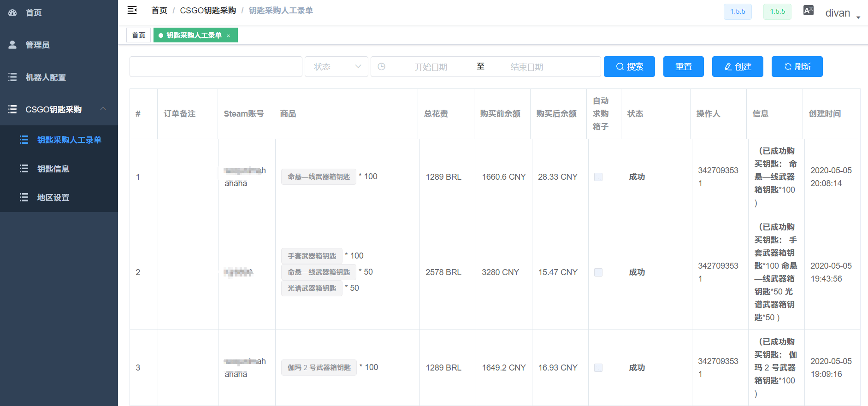The width and height of the screenshot is (868, 406).
Task: Toggle auto-buy box checkbox in row 2
Action: point(598,272)
